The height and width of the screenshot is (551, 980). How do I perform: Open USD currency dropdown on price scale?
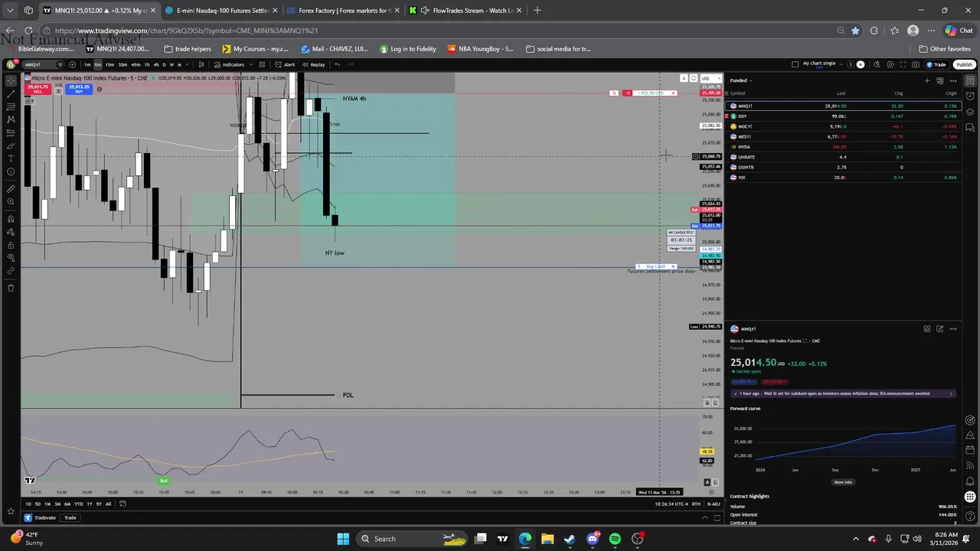(x=711, y=78)
